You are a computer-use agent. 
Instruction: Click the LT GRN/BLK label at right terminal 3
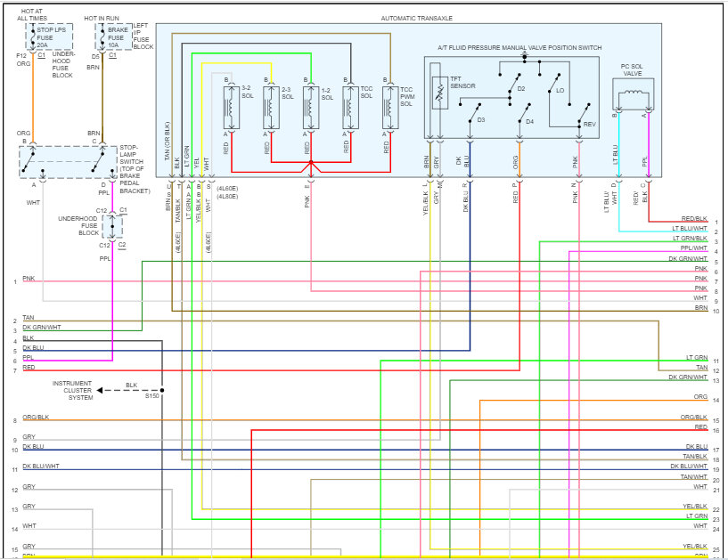pos(690,239)
